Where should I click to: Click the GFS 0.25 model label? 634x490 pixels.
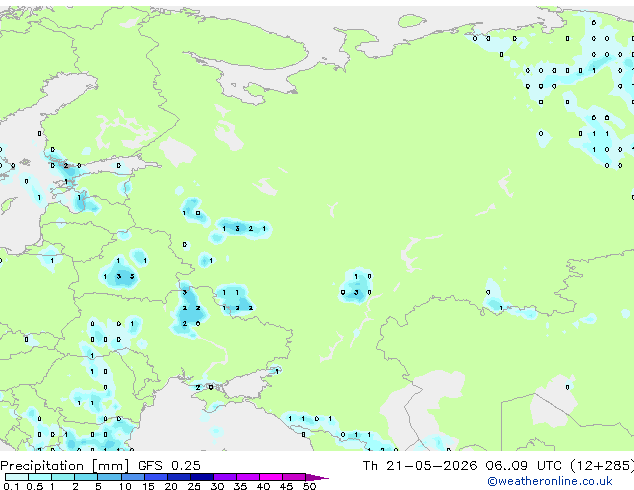click(169, 466)
